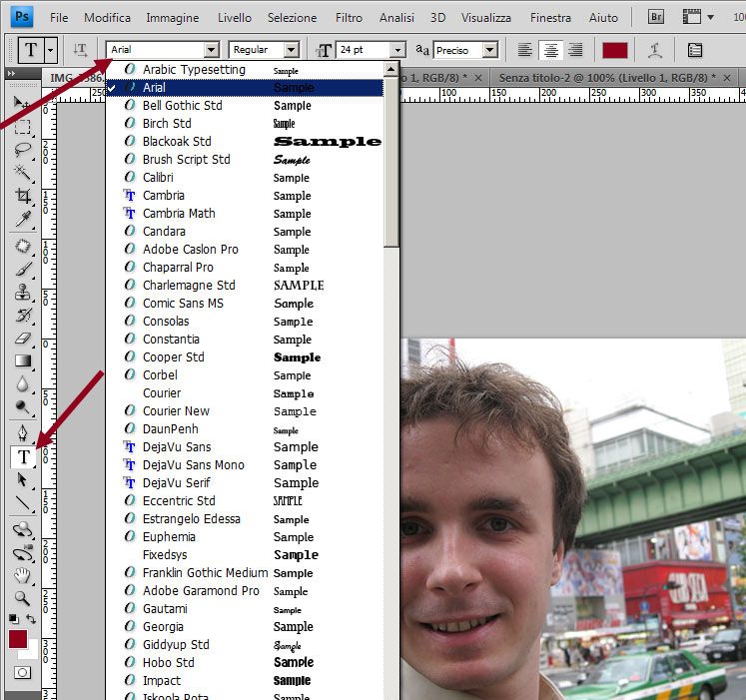Select the Pen tool
The height and width of the screenshot is (700, 746).
click(x=22, y=433)
